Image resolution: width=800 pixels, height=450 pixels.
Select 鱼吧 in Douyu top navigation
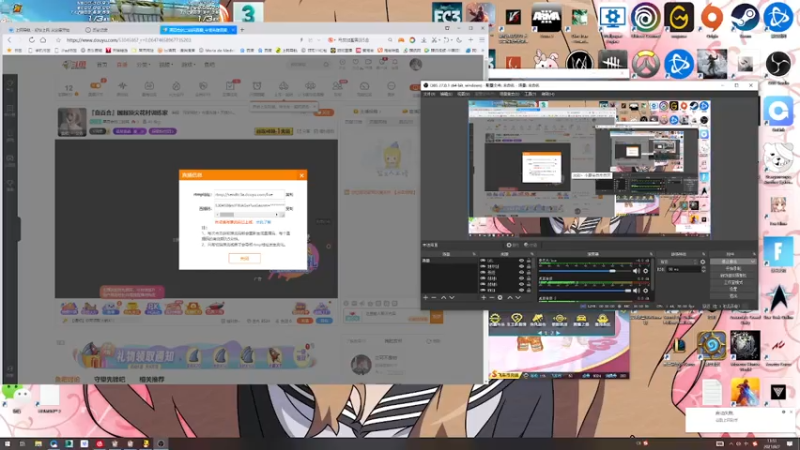point(209,65)
